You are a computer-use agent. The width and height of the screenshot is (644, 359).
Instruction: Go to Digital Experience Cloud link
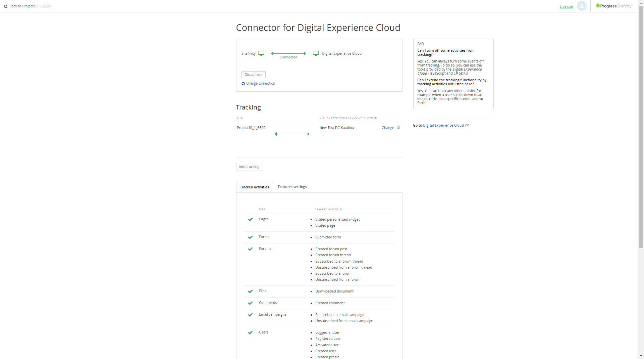(443, 125)
